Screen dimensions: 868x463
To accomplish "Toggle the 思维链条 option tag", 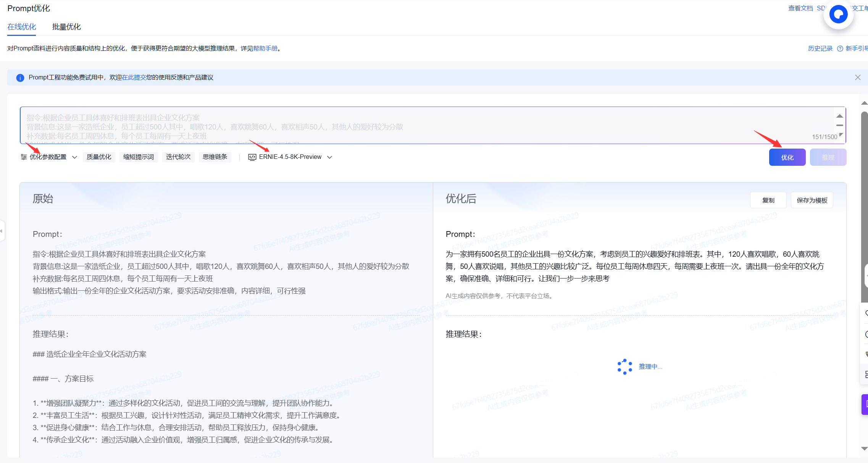I will (x=215, y=157).
